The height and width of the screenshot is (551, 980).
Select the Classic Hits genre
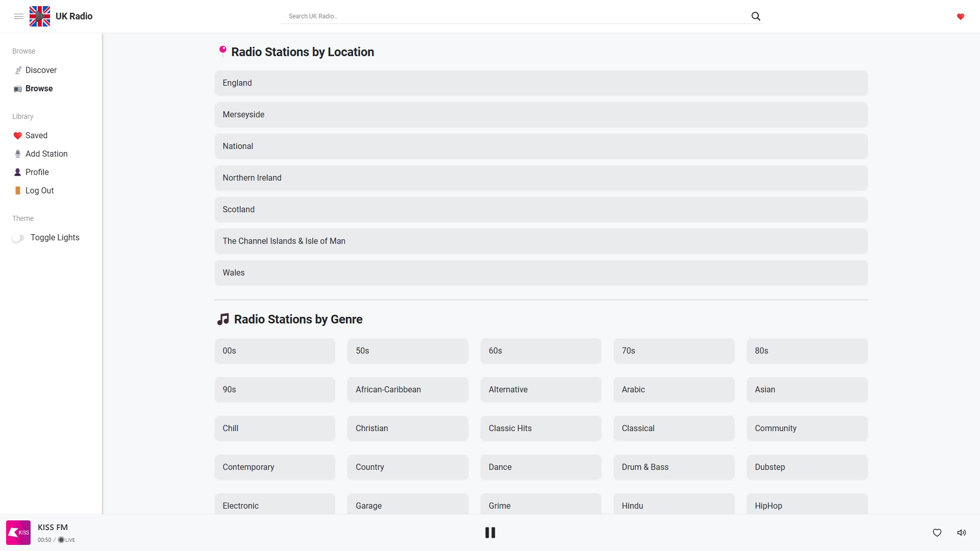(540, 429)
